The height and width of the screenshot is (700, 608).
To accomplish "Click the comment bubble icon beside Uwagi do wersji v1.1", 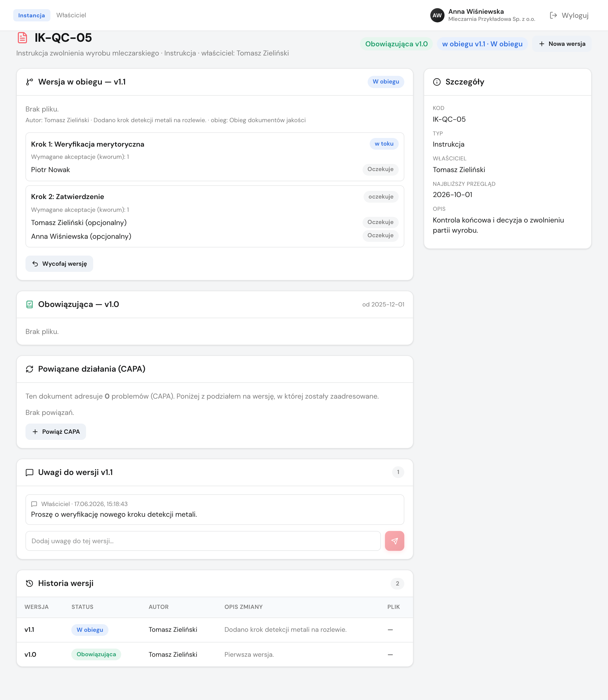I will [x=30, y=472].
